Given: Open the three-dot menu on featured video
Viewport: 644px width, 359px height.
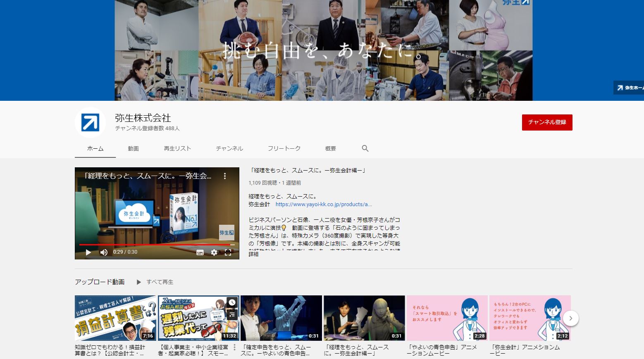Looking at the screenshot, I should [x=225, y=176].
